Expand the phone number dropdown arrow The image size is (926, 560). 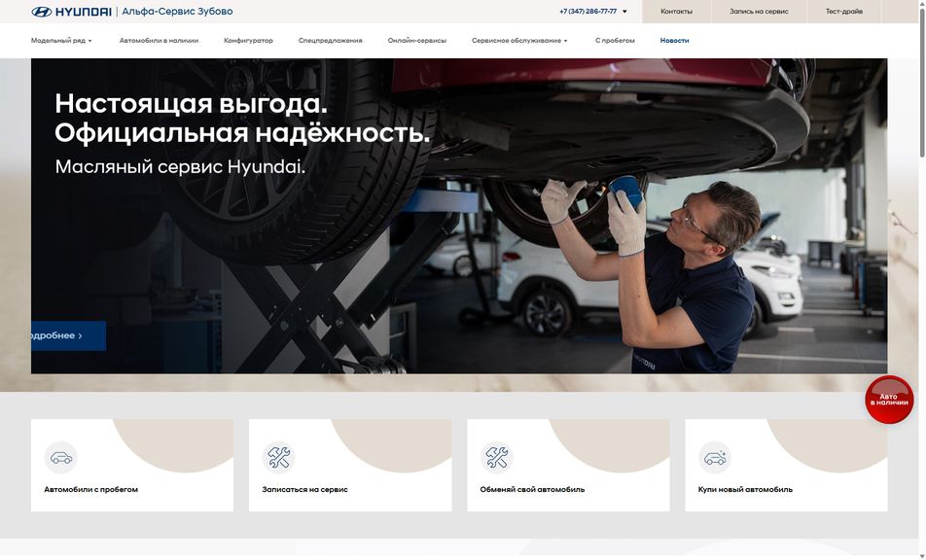[x=624, y=12]
